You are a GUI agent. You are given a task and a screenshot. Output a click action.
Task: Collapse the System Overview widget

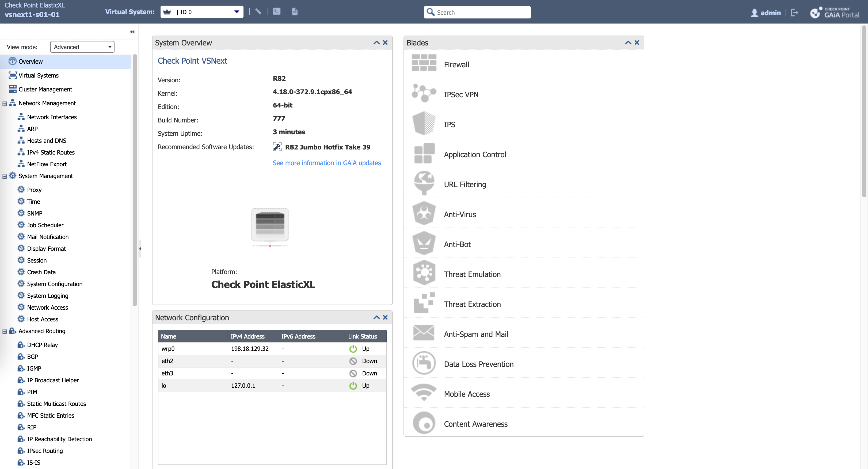tap(376, 43)
